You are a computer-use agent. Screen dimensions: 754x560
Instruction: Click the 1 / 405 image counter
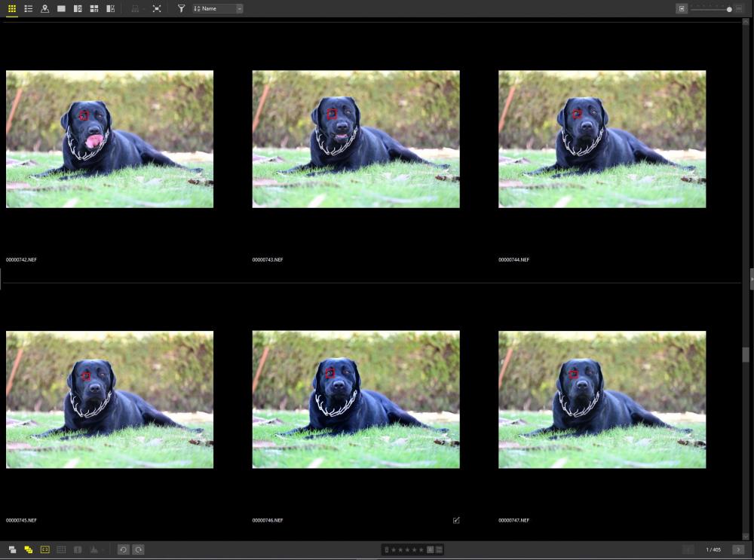click(713, 549)
